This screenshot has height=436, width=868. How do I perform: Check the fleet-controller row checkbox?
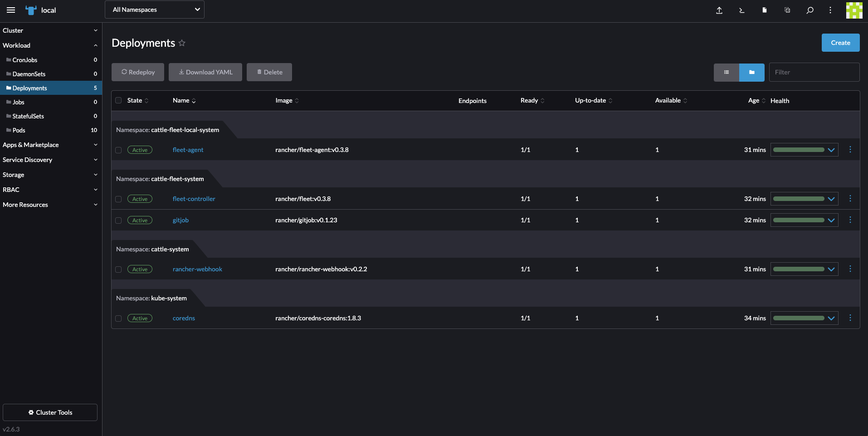(118, 199)
